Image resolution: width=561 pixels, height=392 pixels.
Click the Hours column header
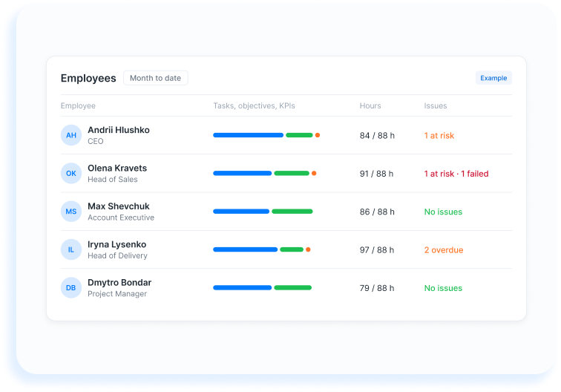tap(370, 106)
